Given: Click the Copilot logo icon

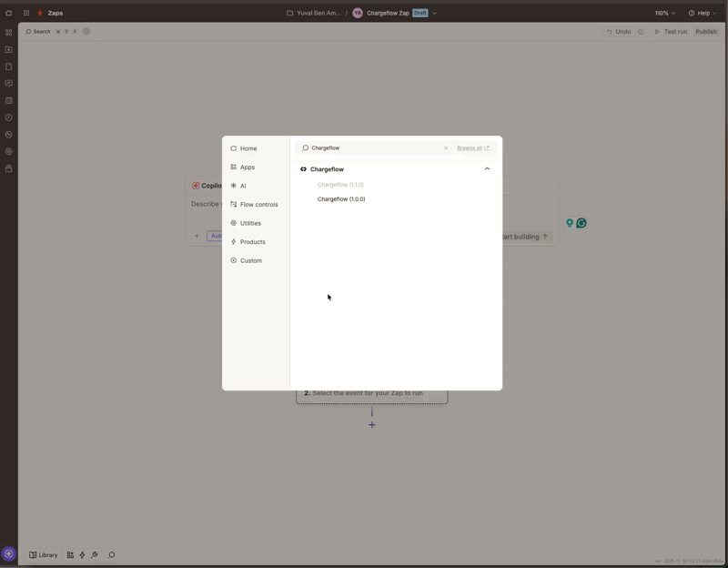Looking at the screenshot, I should pyautogui.click(x=196, y=186).
